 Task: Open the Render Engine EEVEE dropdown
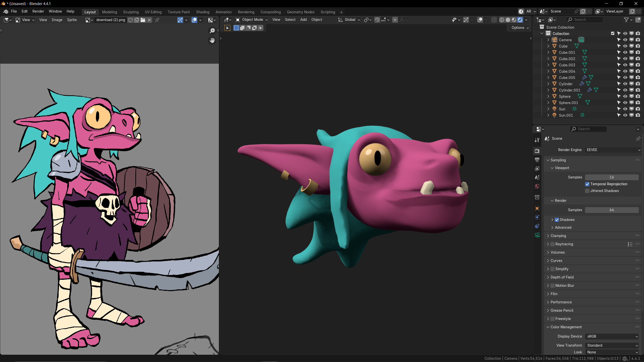click(x=613, y=150)
